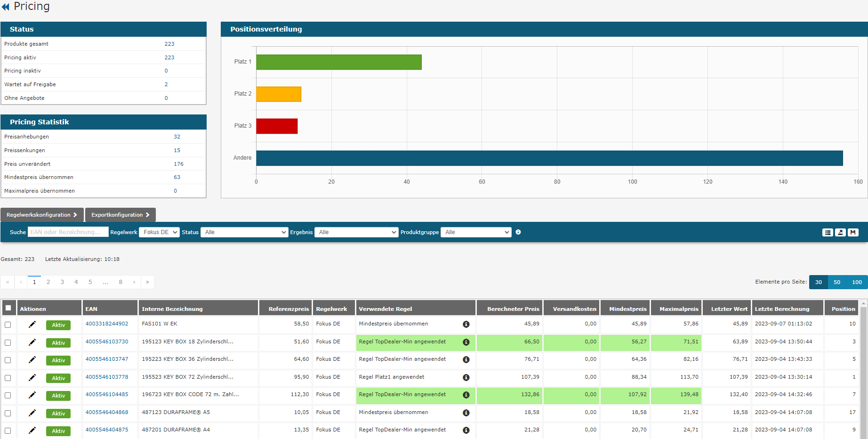Select the checkbox for EAN 4005546104485

click(x=8, y=395)
